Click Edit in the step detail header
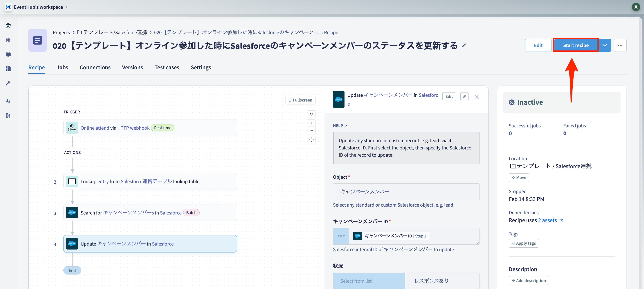The width and height of the screenshot is (644, 289). (x=449, y=97)
